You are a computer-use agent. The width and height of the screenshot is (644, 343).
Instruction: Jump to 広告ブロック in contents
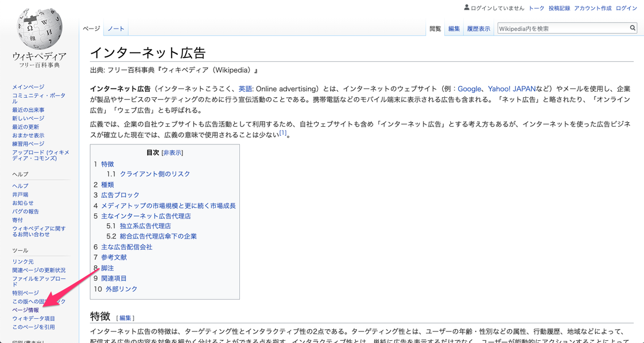coord(120,195)
